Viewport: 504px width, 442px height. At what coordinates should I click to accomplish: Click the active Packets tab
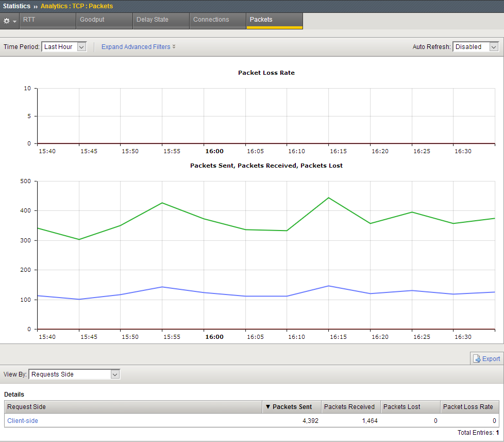point(274,20)
